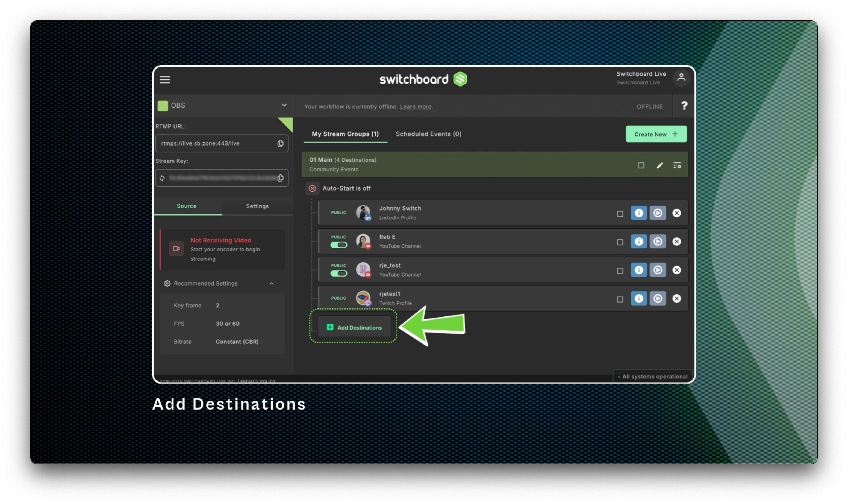Click into the RTMP URL field
848x504 pixels.
pos(222,143)
